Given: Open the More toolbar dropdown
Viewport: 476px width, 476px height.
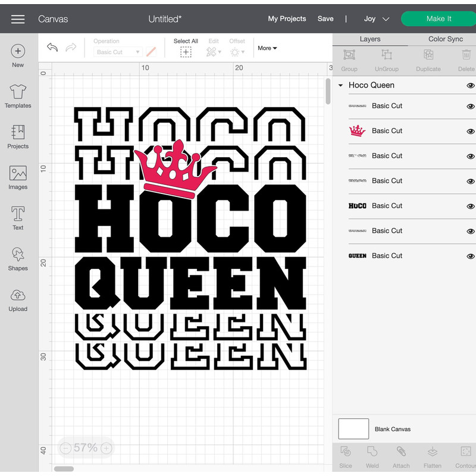Looking at the screenshot, I should click(267, 48).
